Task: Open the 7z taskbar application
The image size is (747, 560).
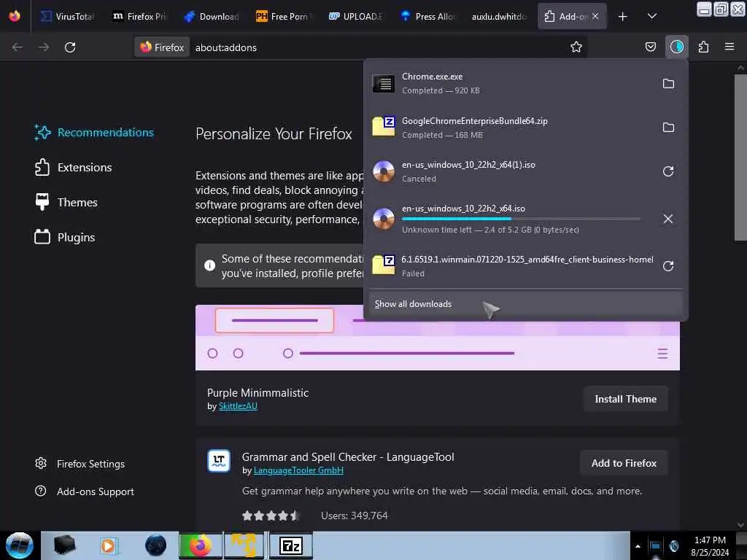Action: click(x=290, y=545)
